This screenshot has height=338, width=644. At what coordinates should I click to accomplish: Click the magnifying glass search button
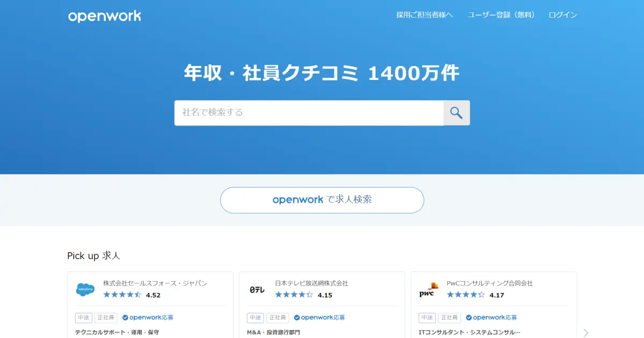tap(457, 113)
